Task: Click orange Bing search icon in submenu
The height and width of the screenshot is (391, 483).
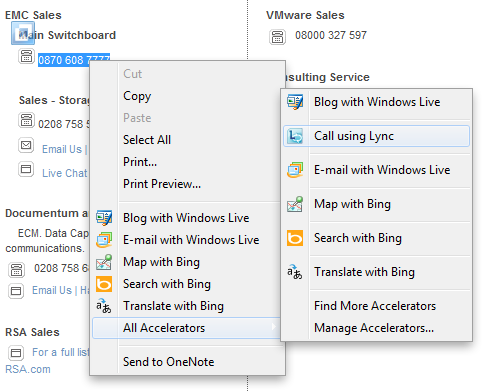Action: tap(295, 238)
